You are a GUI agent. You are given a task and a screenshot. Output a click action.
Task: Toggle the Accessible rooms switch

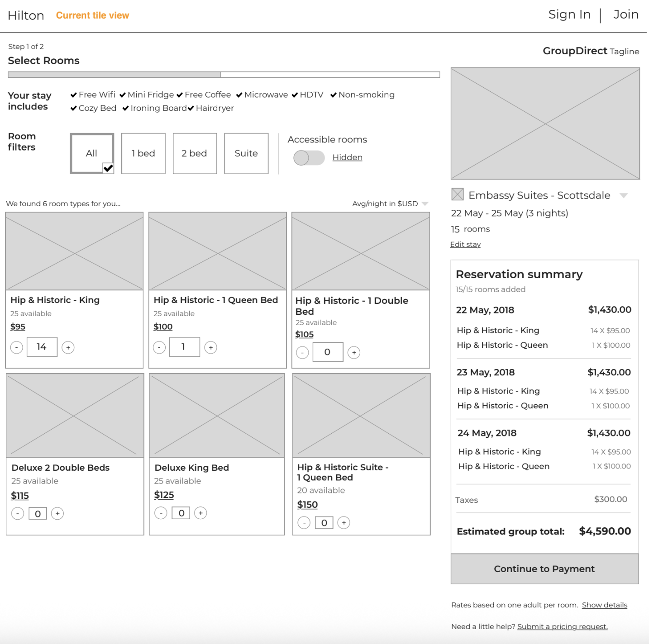(x=309, y=158)
